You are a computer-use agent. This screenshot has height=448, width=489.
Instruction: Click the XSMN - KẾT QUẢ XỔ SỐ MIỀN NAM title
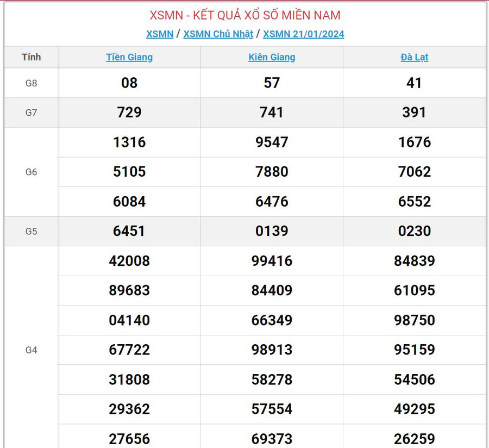point(245,15)
